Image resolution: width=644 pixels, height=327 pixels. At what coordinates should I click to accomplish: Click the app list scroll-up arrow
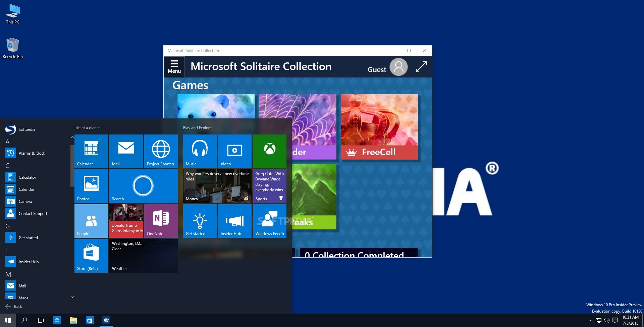coord(72,137)
